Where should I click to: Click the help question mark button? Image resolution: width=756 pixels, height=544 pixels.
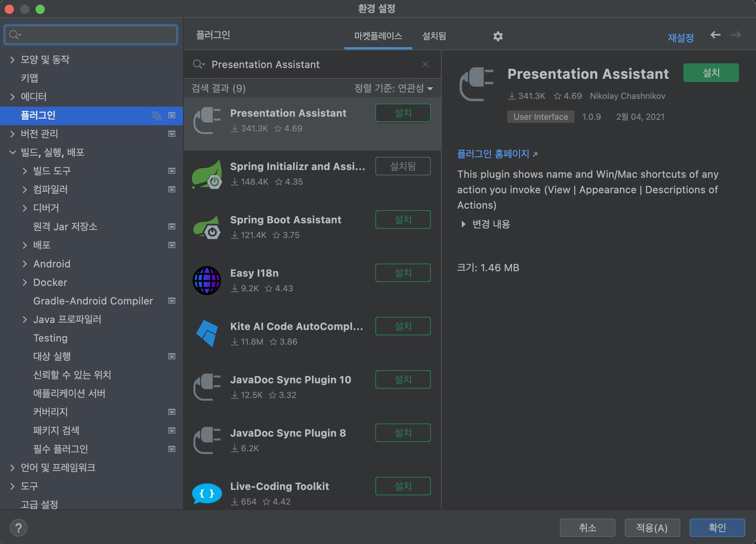[18, 528]
